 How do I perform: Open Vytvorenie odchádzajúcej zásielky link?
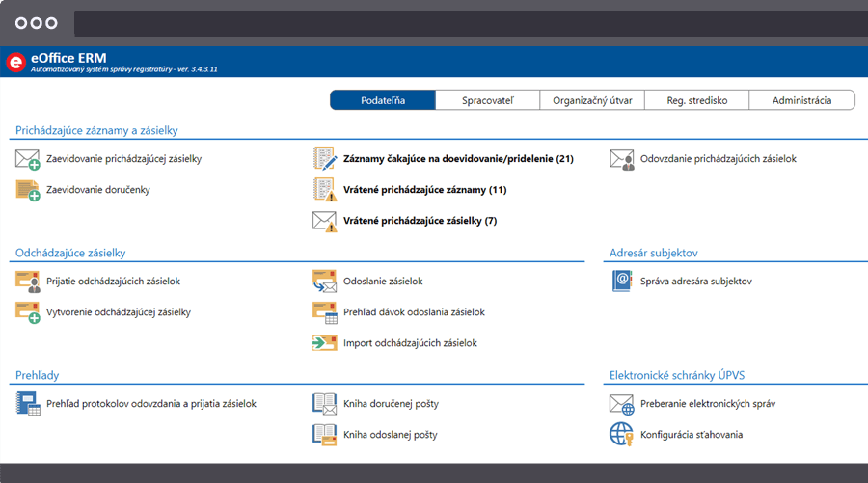[x=119, y=312]
